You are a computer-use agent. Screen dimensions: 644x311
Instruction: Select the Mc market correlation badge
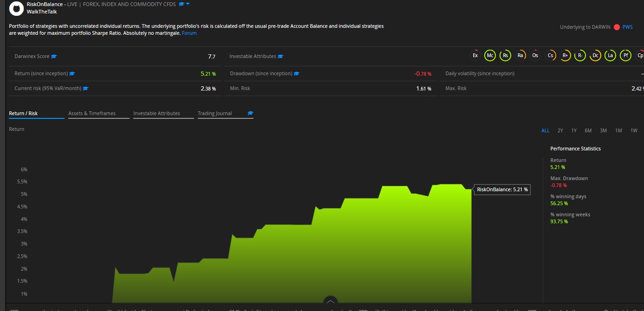[490, 56]
